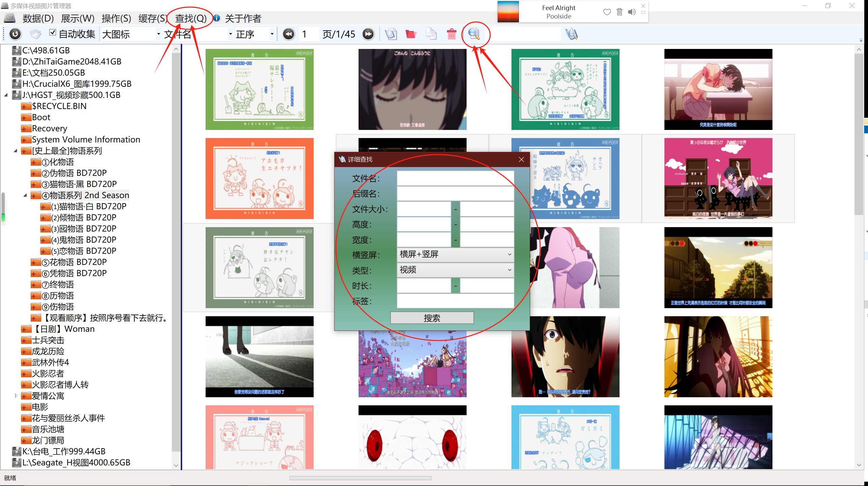Go to next page with forward button
The image size is (868, 486).
click(x=368, y=34)
